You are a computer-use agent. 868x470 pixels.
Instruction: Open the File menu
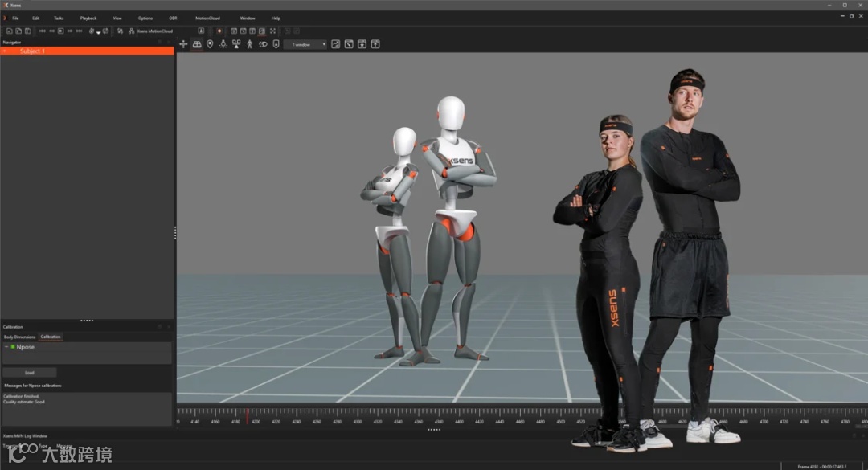[15, 18]
